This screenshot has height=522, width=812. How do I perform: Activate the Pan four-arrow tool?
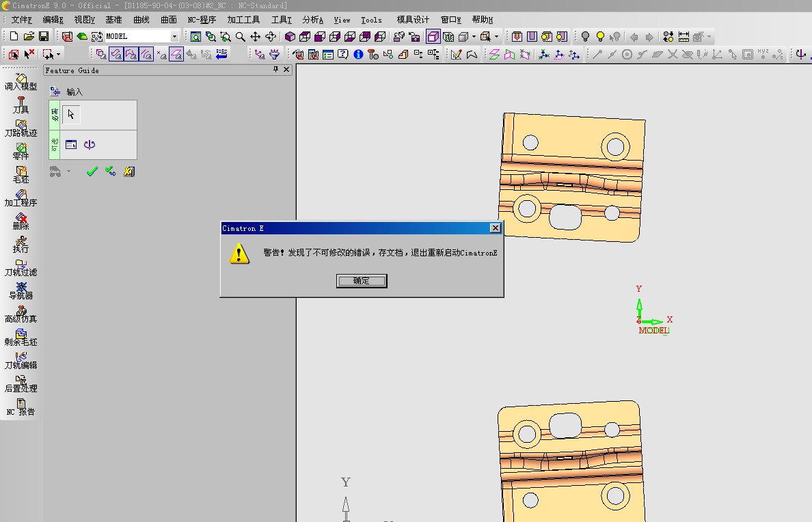point(256,37)
